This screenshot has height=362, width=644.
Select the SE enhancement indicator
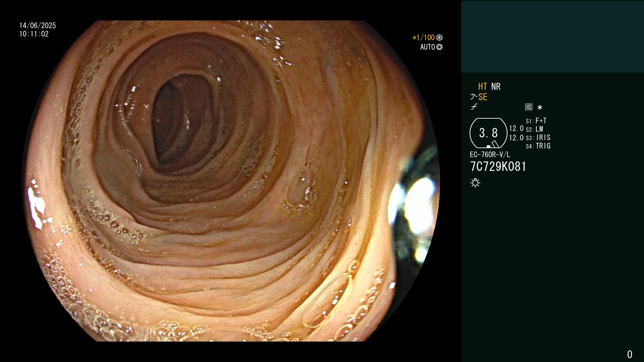[483, 97]
